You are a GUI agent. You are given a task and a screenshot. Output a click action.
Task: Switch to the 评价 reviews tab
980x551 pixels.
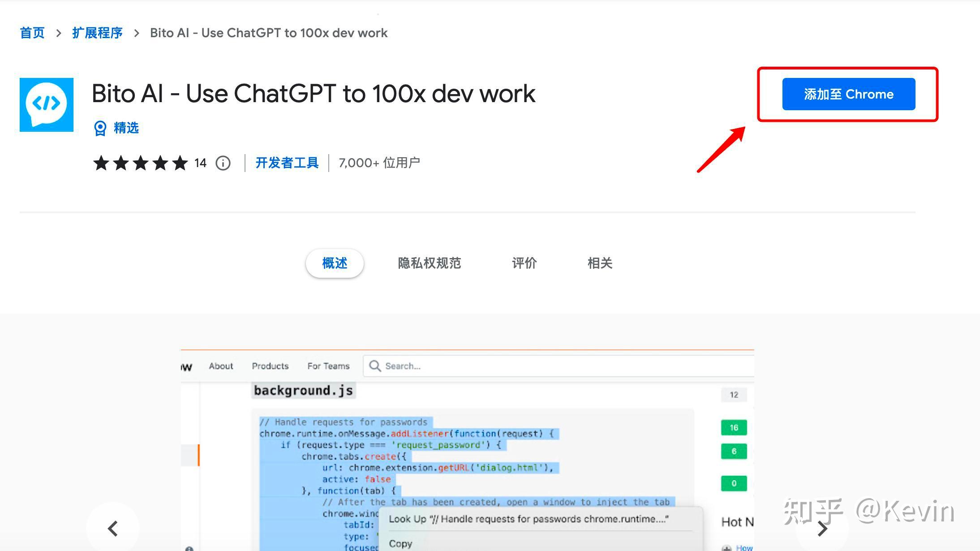(524, 263)
